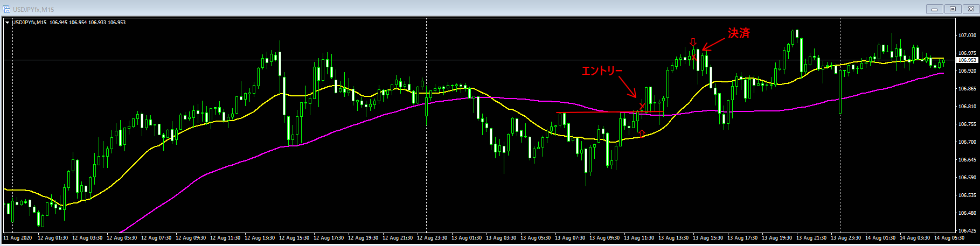The width and height of the screenshot is (980, 246).
Task: Minimize the USDJPYfx,M15 chart window
Action: coord(934,9)
